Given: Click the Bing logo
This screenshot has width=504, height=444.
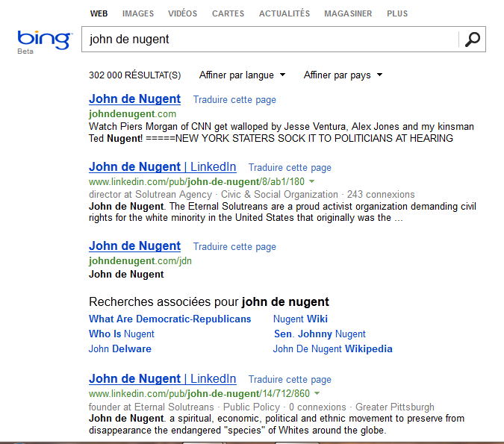Looking at the screenshot, I should 45,40.
